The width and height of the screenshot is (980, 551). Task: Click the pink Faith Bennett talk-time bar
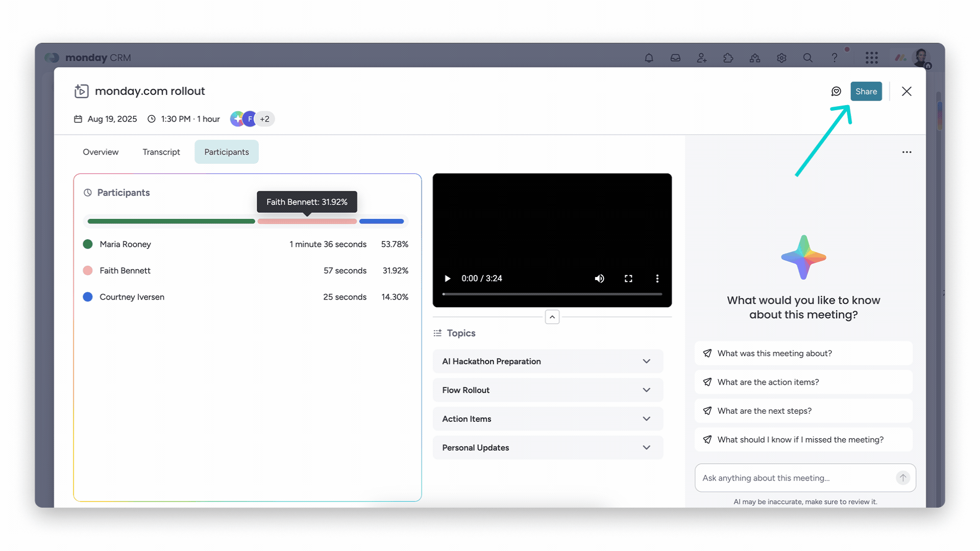(x=307, y=221)
